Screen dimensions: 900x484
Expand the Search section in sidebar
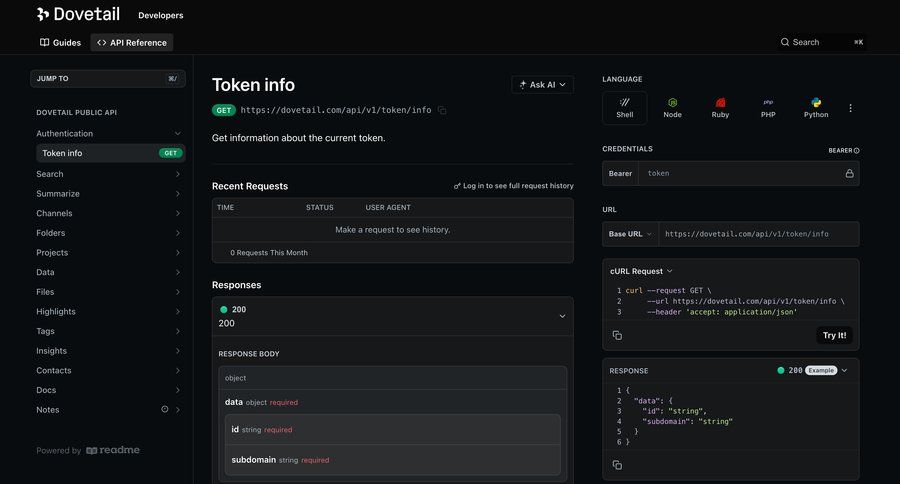click(x=177, y=174)
